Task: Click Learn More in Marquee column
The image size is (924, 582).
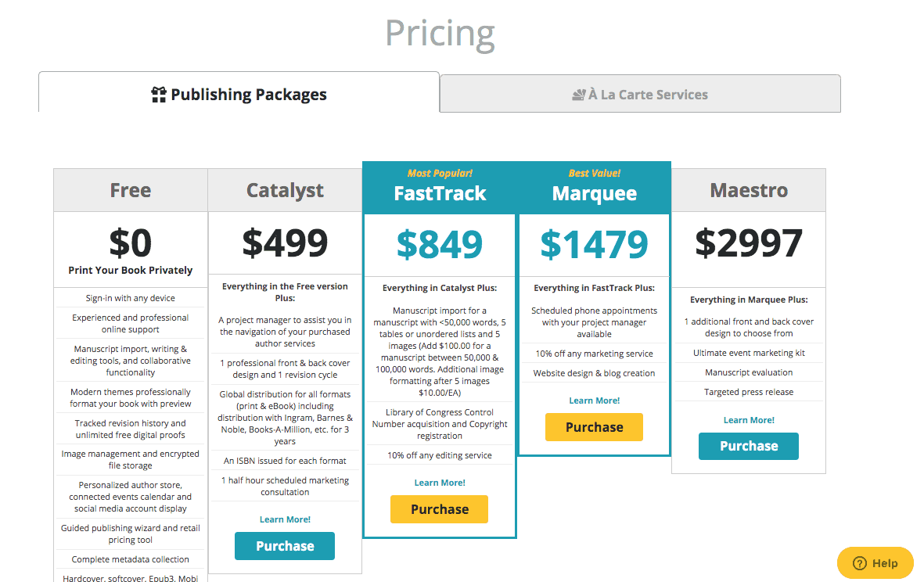Action: [595, 401]
